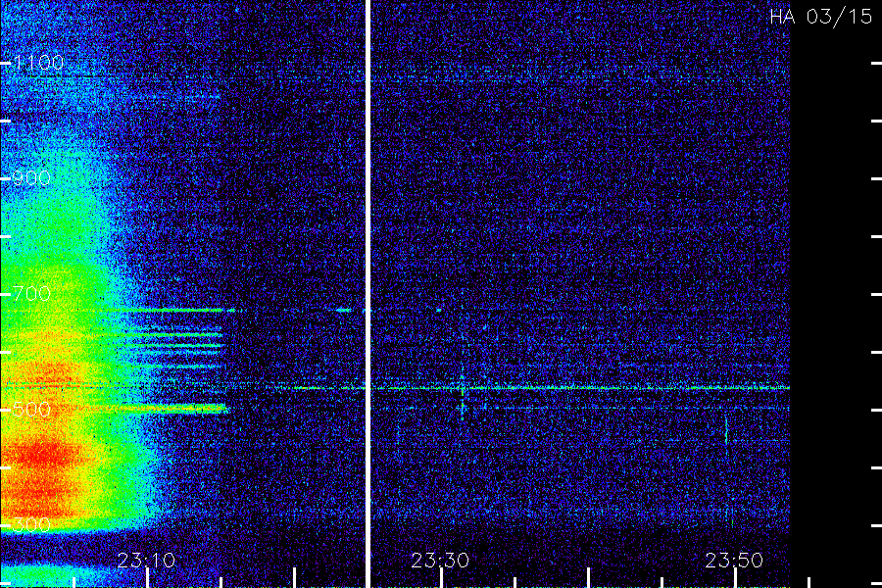882x588 pixels.
Task: Click the 23:10 time label
Action: point(146,561)
